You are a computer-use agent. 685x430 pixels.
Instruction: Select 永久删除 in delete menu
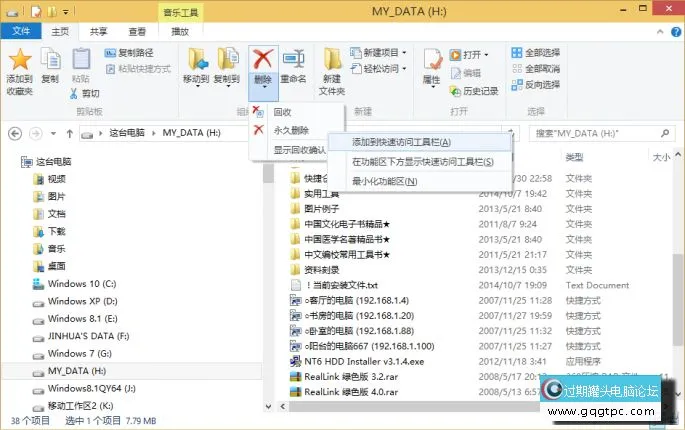[296, 130]
